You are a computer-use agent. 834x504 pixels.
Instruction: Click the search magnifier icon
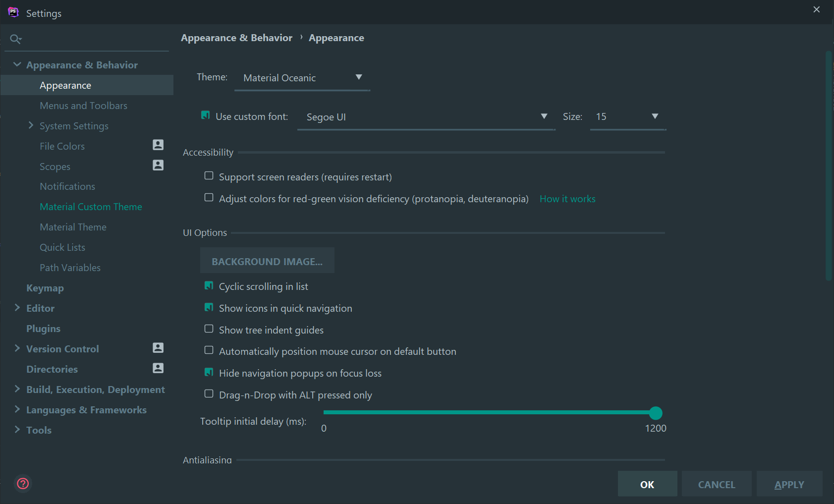click(16, 39)
